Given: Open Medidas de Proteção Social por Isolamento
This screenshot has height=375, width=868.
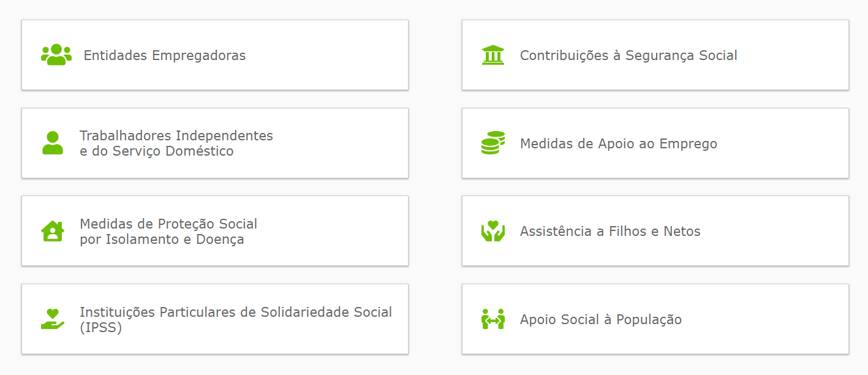Looking at the screenshot, I should coord(168,232).
